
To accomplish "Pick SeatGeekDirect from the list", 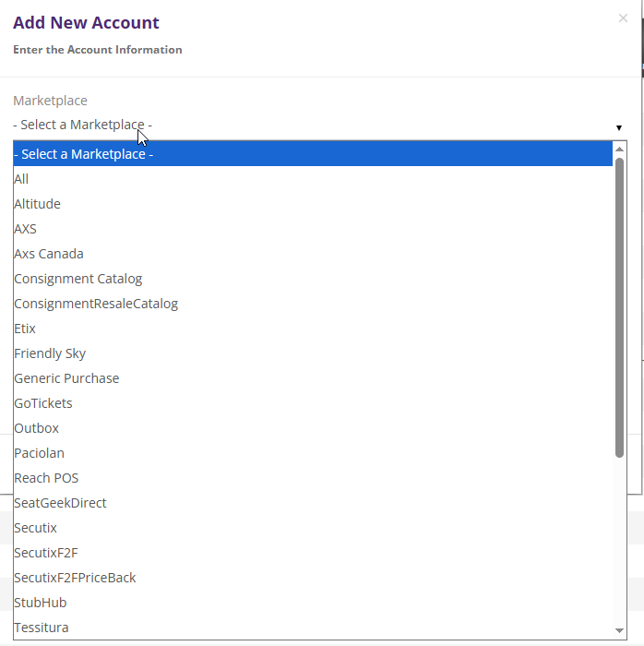I will 60,503.
